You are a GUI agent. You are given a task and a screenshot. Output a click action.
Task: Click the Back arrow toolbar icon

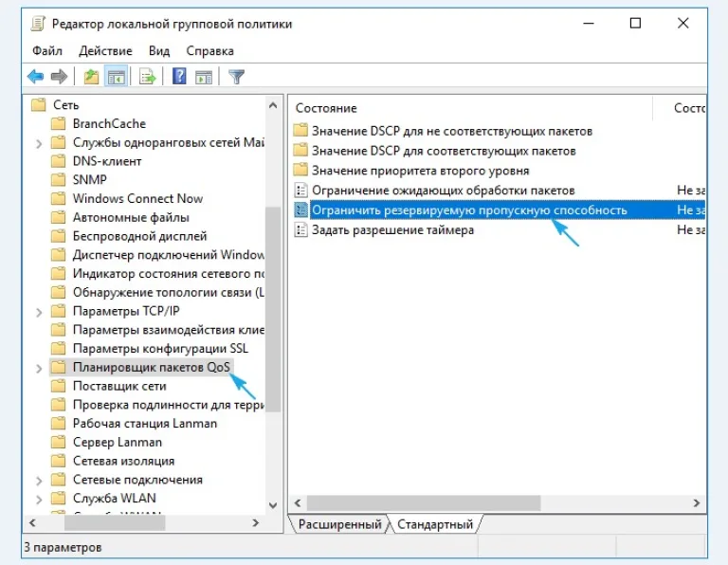pos(35,76)
